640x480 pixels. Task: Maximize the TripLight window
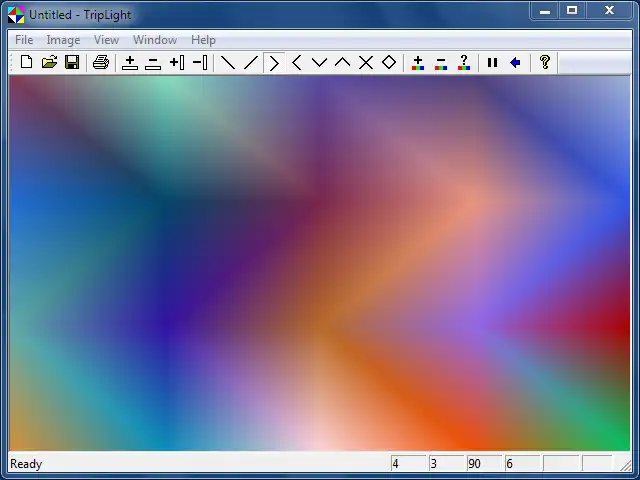point(572,11)
